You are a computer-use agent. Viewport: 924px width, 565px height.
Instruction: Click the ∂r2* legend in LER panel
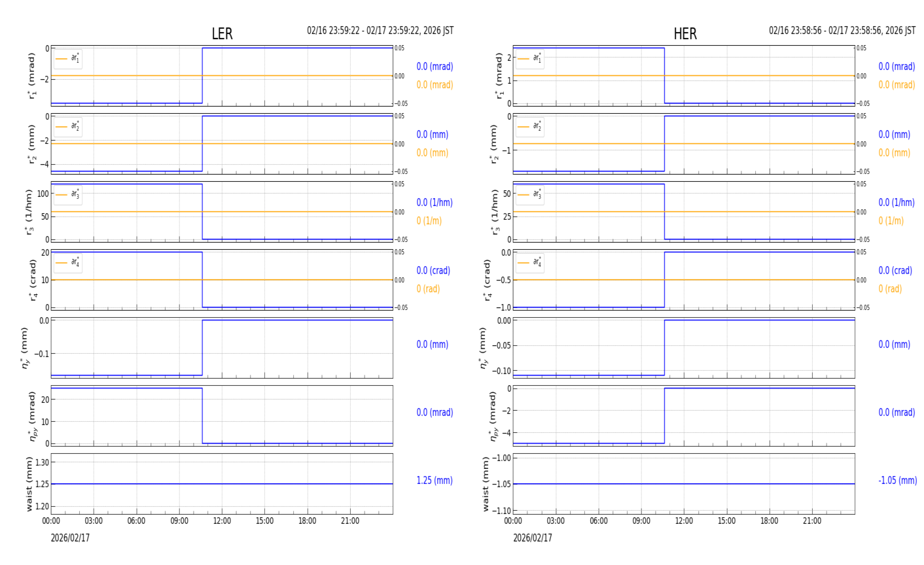[x=67, y=127]
